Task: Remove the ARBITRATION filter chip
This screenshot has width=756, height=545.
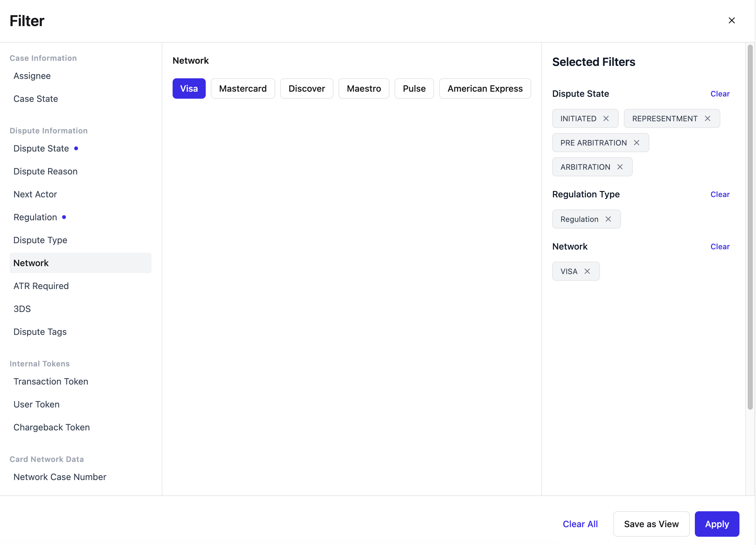Action: point(620,167)
